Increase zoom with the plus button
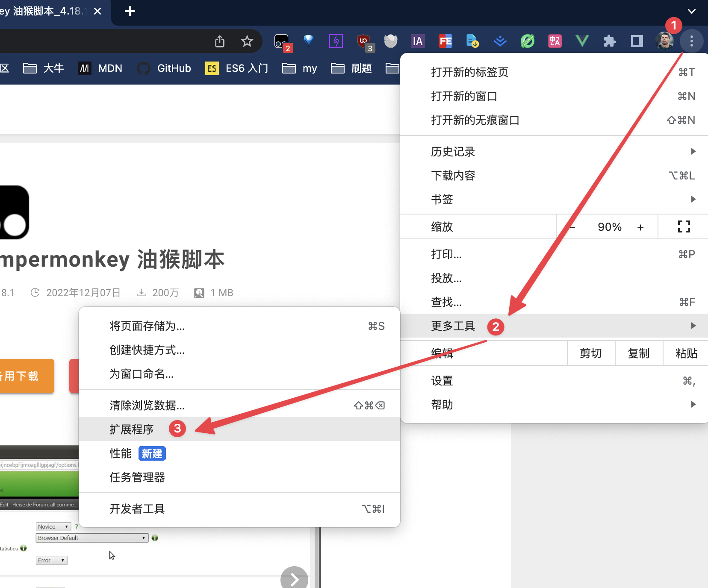708x588 pixels. point(640,227)
